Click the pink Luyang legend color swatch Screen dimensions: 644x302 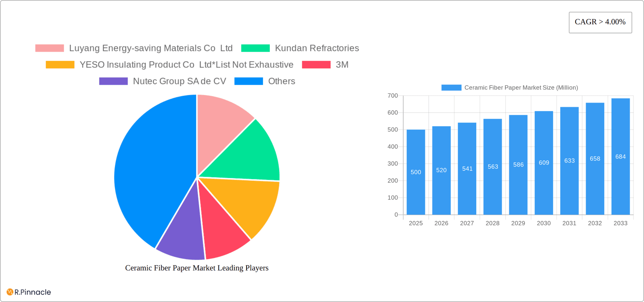click(49, 48)
